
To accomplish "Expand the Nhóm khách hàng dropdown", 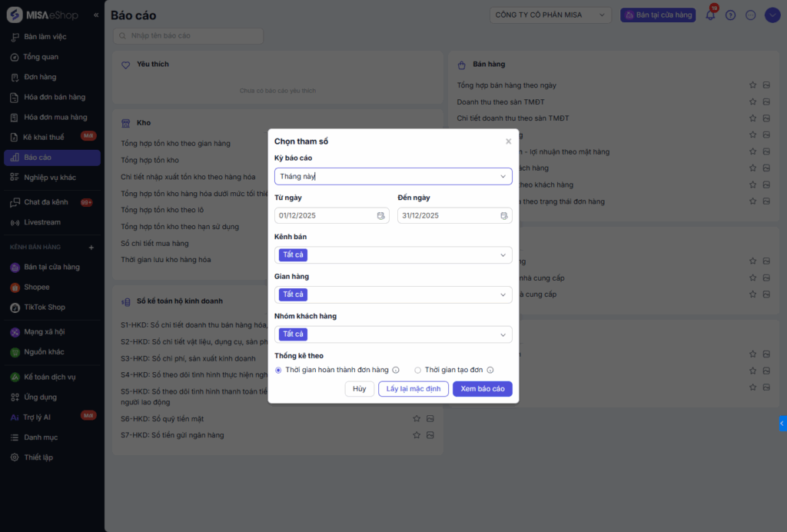I will pyautogui.click(x=503, y=334).
